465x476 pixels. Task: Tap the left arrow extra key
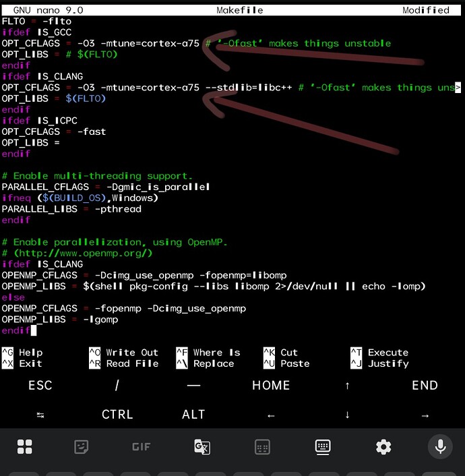click(x=271, y=415)
